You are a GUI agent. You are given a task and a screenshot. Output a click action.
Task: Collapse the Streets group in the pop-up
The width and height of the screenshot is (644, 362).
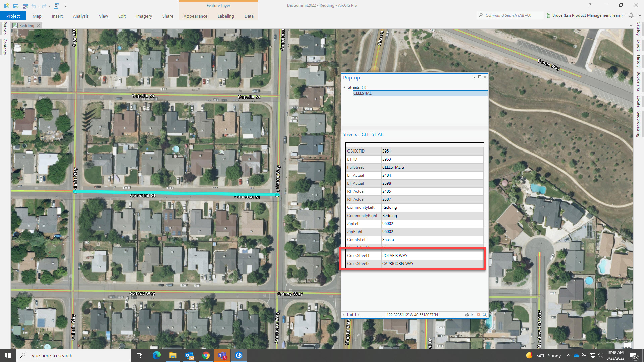point(345,87)
